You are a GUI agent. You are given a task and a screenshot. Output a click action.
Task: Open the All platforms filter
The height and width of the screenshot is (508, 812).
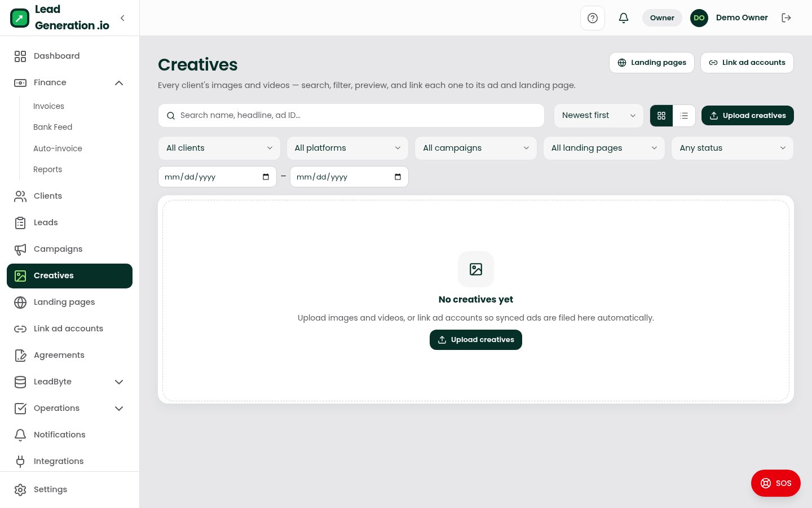click(x=347, y=148)
